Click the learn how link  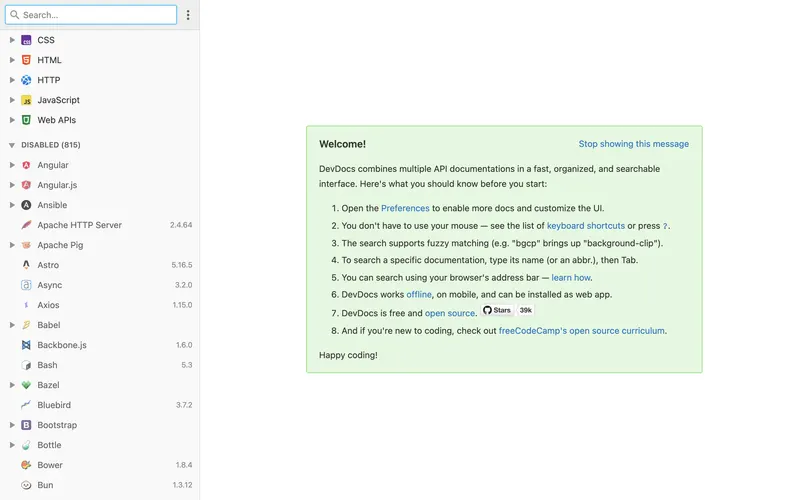571,278
